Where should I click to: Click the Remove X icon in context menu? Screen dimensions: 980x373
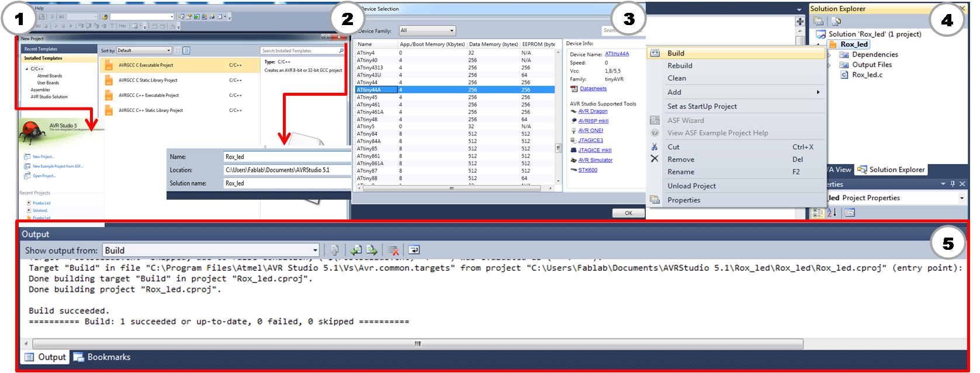(x=655, y=159)
